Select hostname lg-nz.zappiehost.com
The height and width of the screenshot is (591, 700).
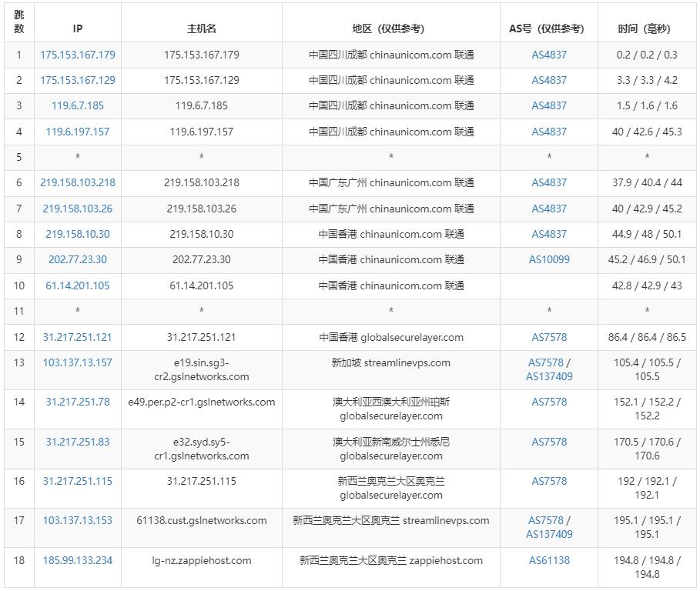pos(201,560)
